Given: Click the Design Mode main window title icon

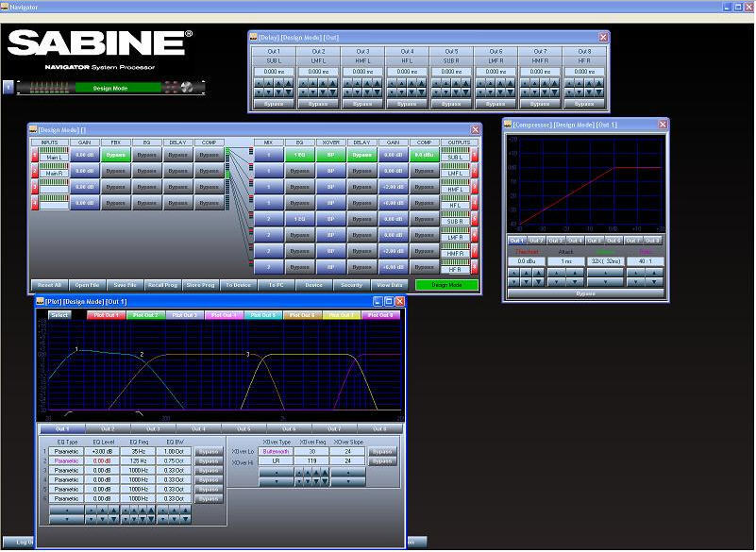Looking at the screenshot, I should 33,130.
